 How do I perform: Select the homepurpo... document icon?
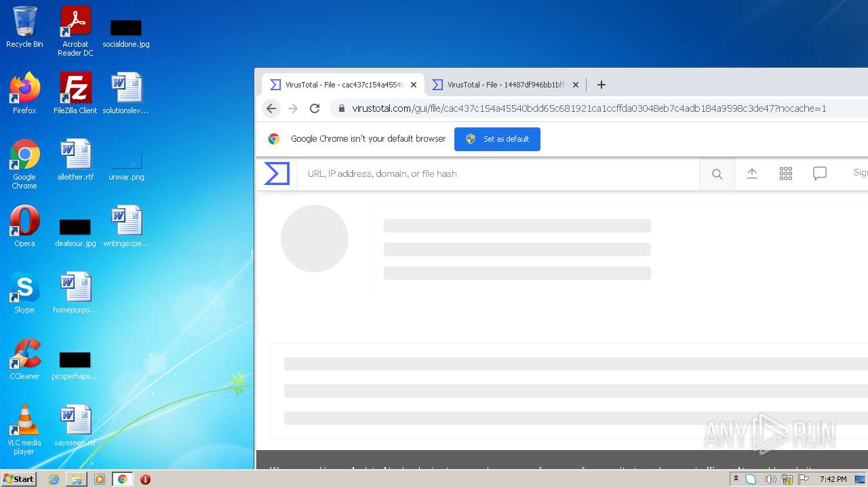click(x=75, y=293)
